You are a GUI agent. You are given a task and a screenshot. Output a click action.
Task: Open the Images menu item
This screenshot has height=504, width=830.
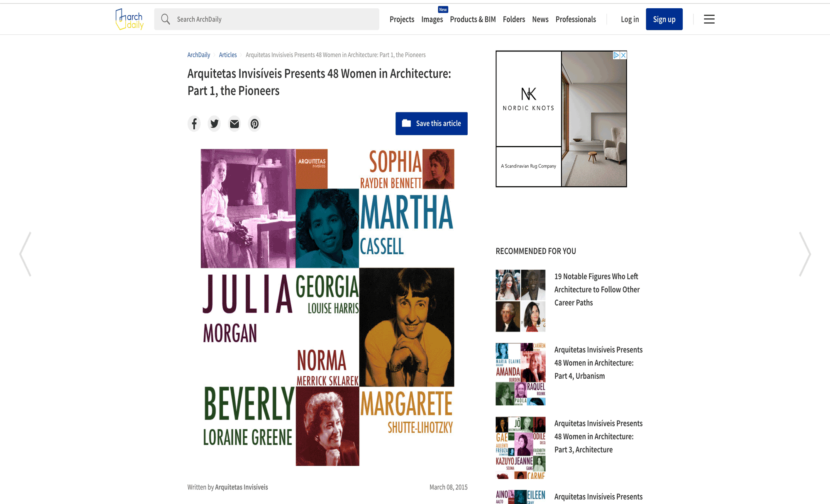(x=432, y=19)
